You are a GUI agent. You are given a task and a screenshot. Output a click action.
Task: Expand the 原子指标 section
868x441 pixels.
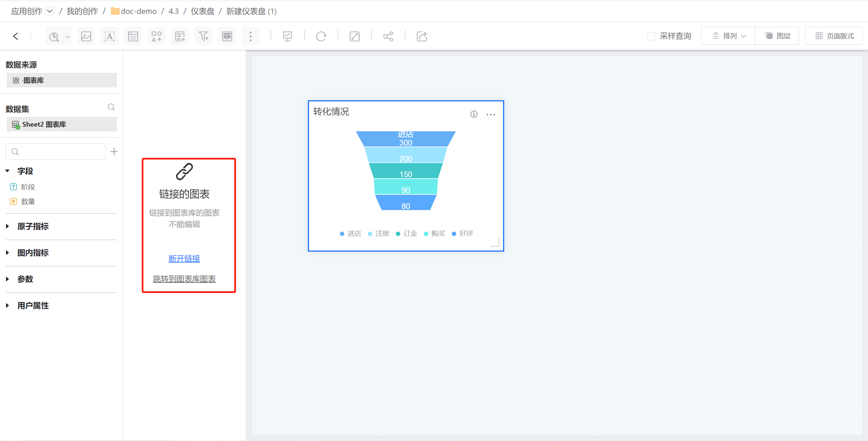point(7,226)
